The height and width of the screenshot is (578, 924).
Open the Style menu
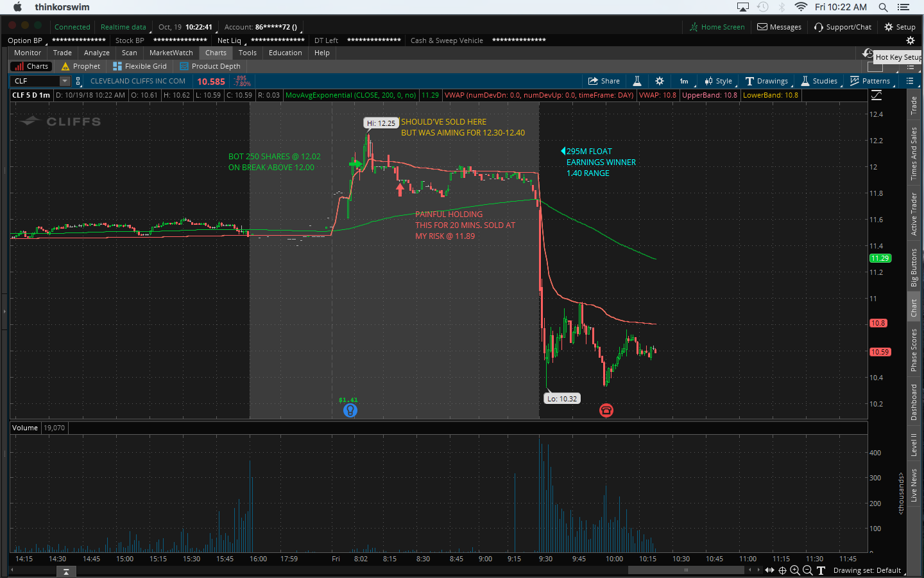[718, 81]
